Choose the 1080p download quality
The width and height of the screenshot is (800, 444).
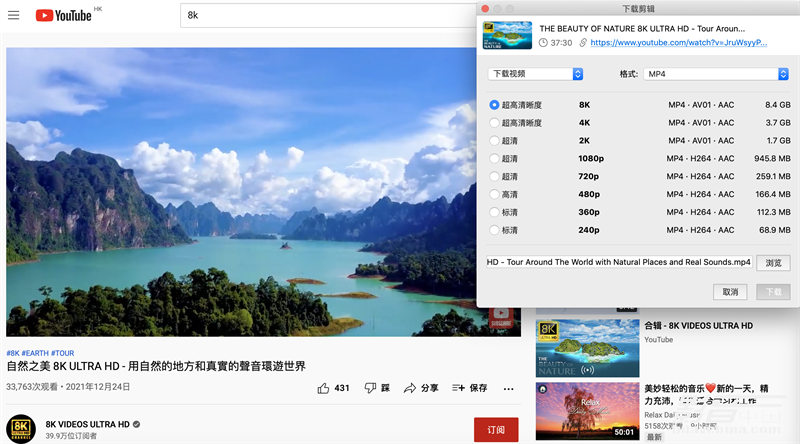point(494,158)
